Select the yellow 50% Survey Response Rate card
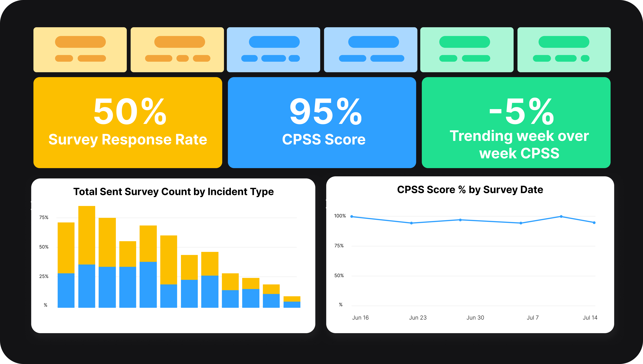 click(x=128, y=122)
